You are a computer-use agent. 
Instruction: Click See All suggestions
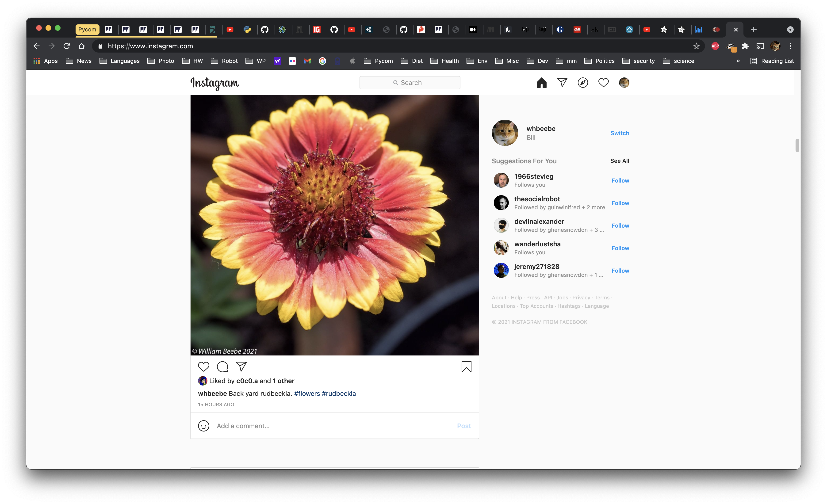click(620, 161)
